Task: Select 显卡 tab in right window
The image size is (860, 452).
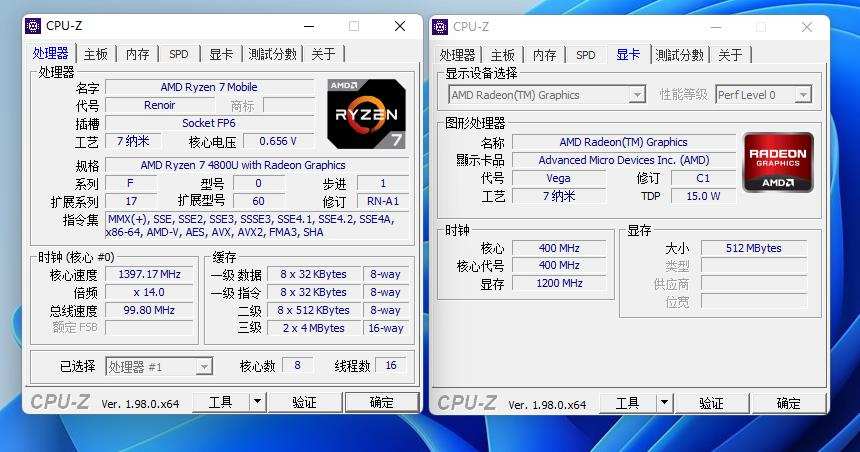Action: 628,54
